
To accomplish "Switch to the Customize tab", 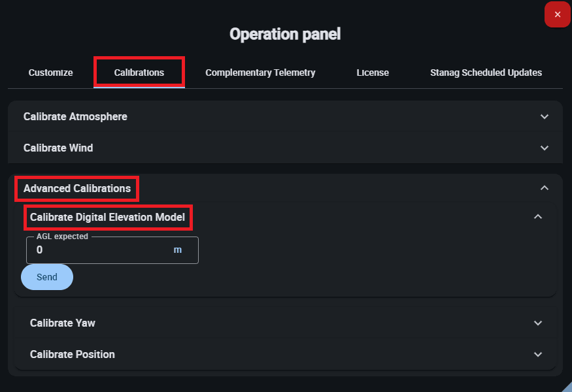I will click(x=50, y=73).
